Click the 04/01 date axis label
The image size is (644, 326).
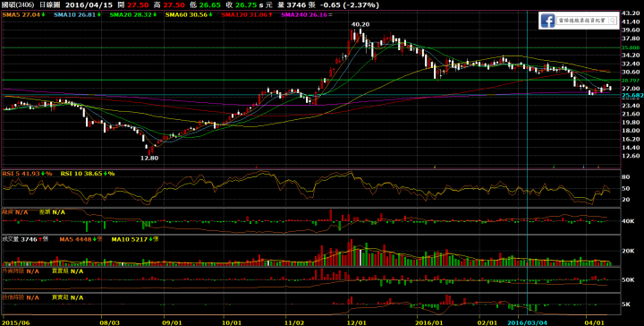pos(593,322)
